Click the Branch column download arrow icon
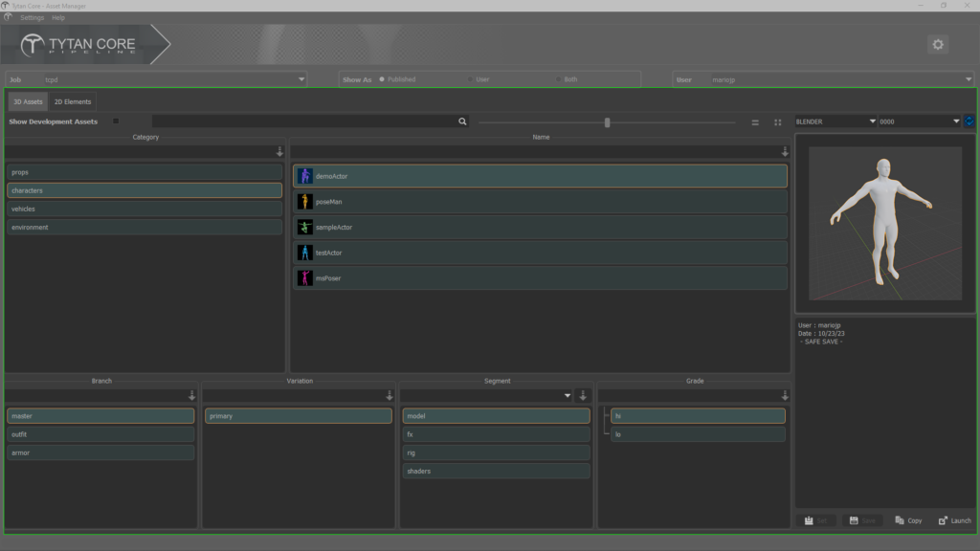 point(191,396)
